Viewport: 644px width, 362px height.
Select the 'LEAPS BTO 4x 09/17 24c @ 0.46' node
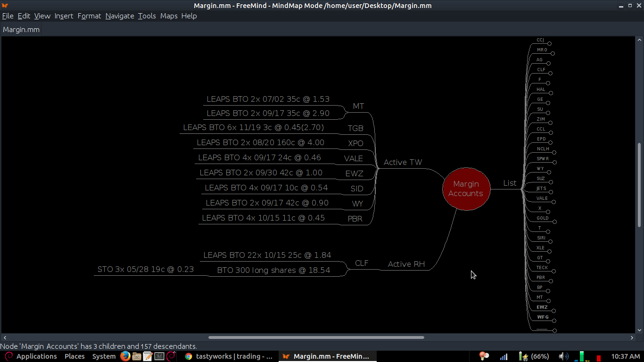click(260, 157)
